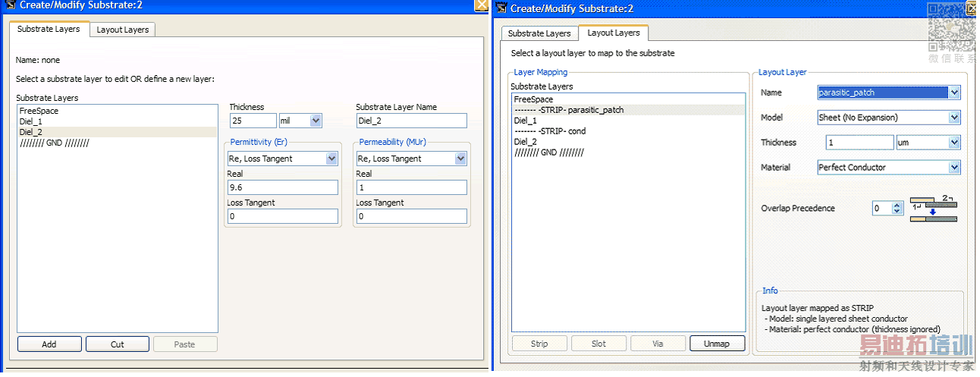The height and width of the screenshot is (377, 980).
Task: Increase Overlap Precedence with up arrow
Action: (897, 205)
